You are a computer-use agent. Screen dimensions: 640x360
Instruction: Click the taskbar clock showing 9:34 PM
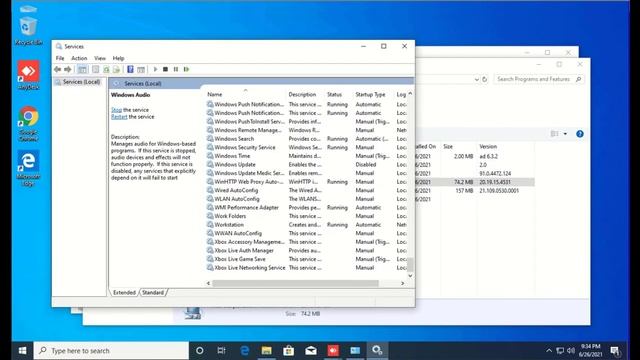[x=590, y=351]
